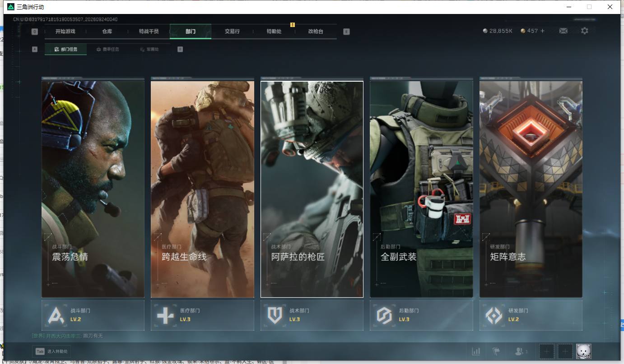The height and width of the screenshot is (364, 624).
Task: Open the bar chart statistics icon
Action: coord(476,351)
